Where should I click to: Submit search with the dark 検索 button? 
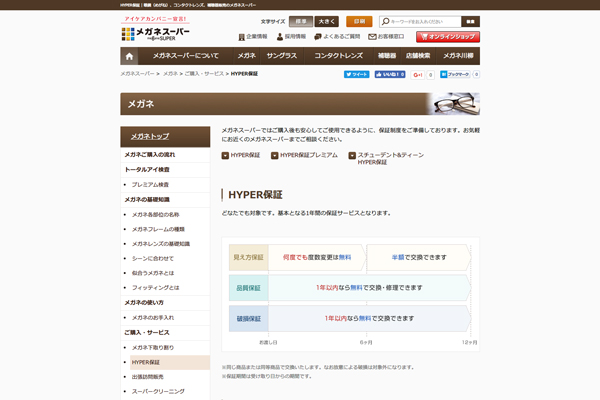[470, 21]
